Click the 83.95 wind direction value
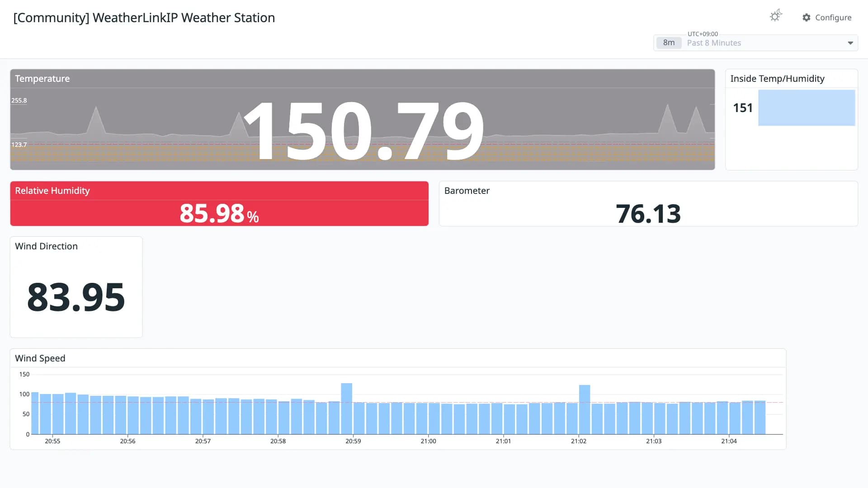Screen dimensions: 868x488 coord(76,297)
